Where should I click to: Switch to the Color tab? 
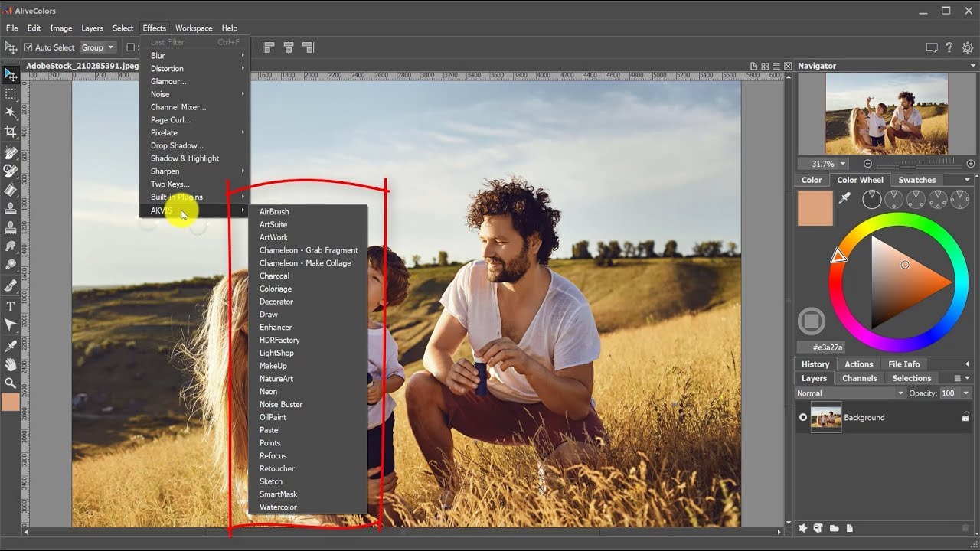812,180
